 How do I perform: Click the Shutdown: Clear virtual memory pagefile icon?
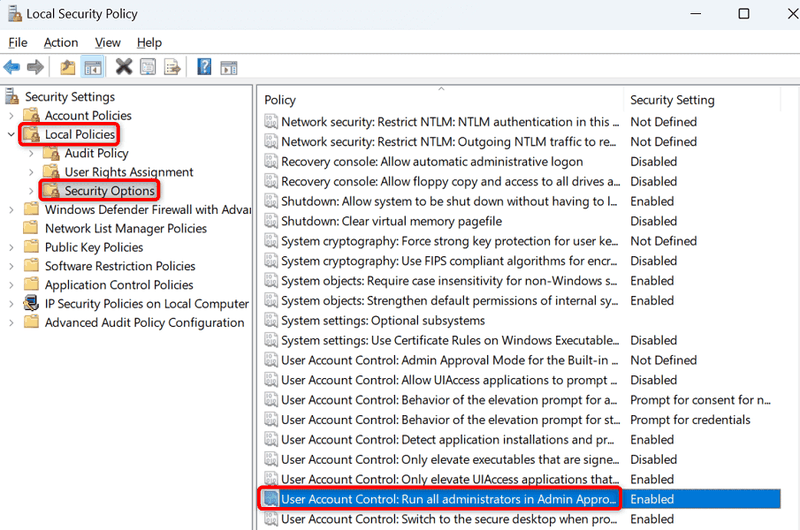tap(271, 221)
